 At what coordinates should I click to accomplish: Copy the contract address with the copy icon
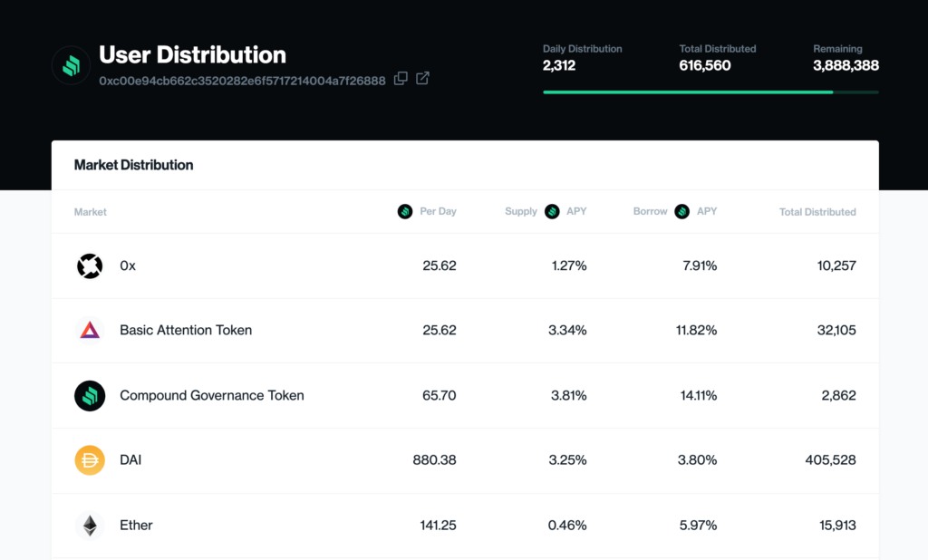click(401, 78)
